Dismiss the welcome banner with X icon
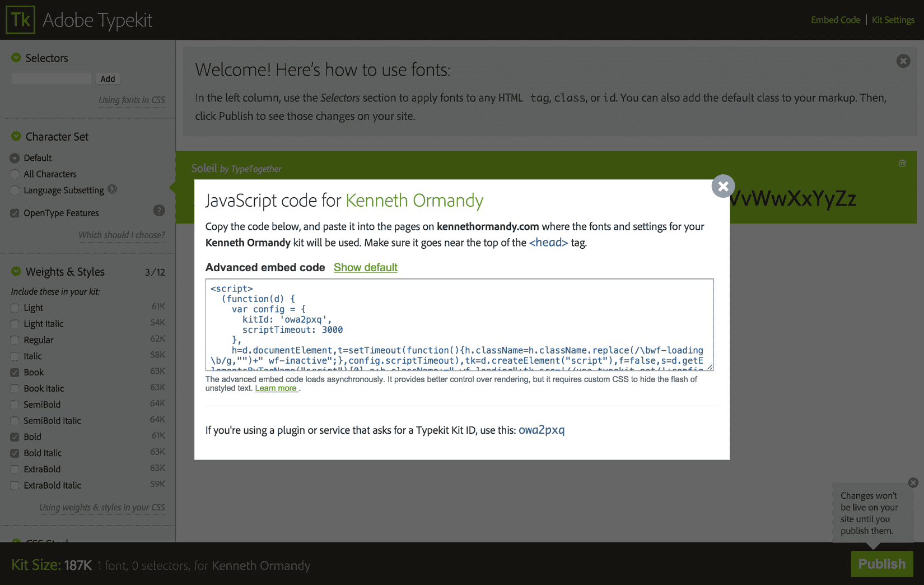 pyautogui.click(x=903, y=61)
